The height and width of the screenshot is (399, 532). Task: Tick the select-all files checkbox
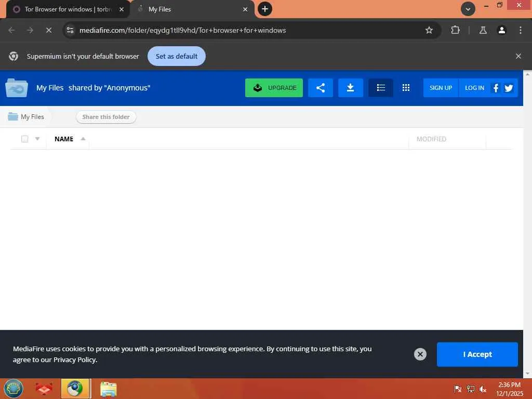pos(25,139)
